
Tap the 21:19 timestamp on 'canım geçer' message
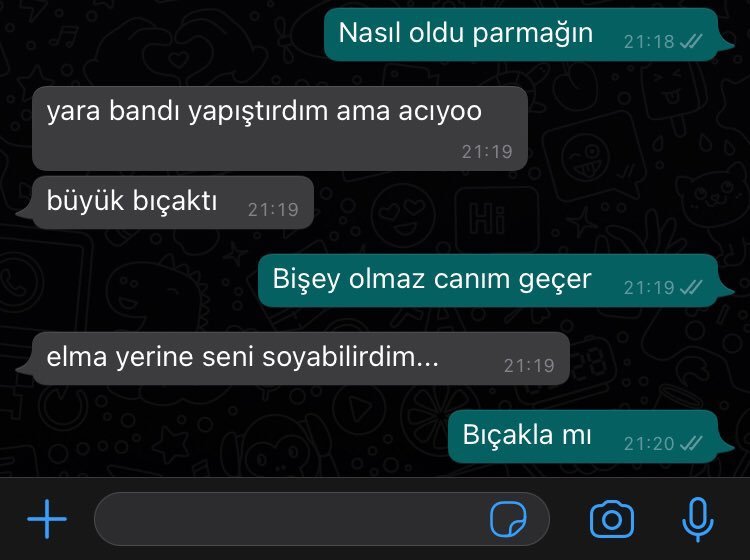(x=649, y=288)
